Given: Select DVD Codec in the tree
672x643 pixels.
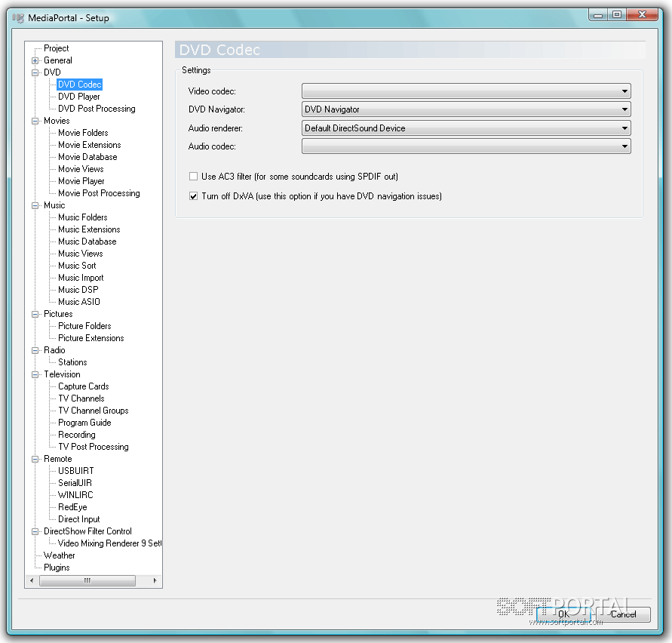Looking at the screenshot, I should [80, 85].
